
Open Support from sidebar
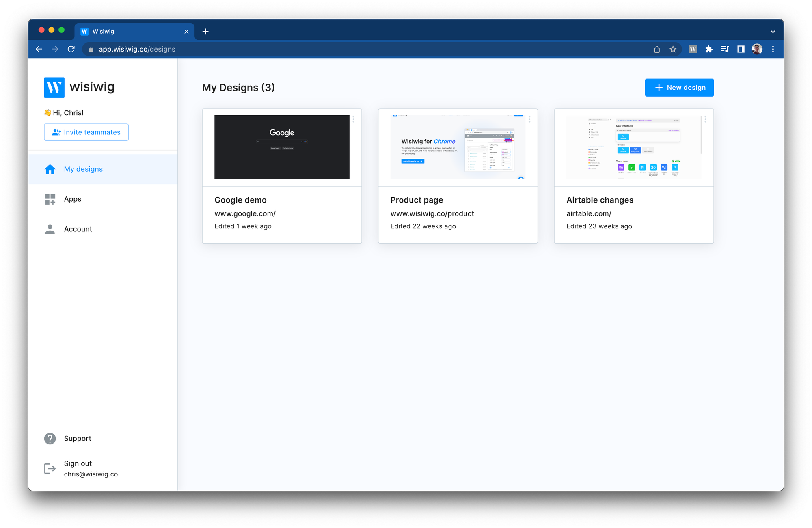(x=77, y=438)
